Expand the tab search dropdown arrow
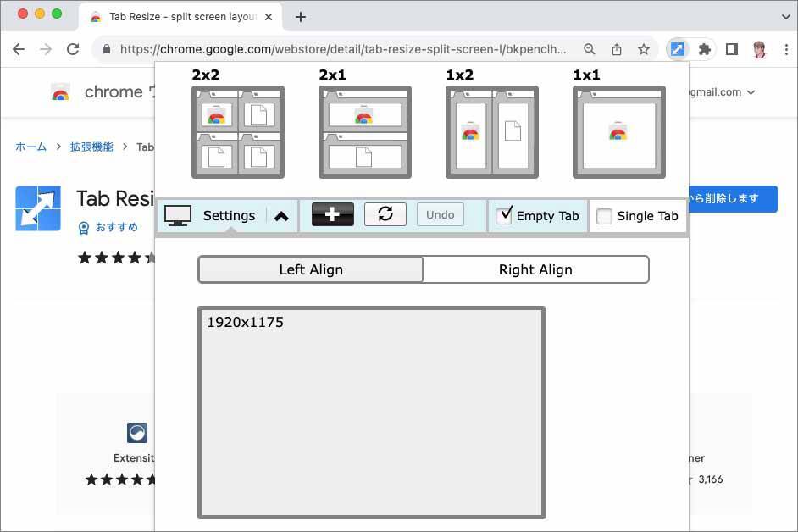 pyautogui.click(x=786, y=17)
